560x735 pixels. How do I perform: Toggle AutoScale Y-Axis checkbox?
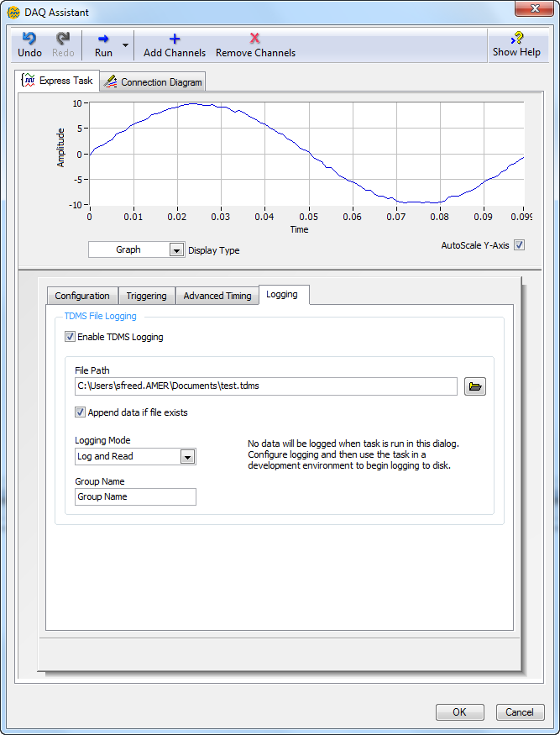click(x=519, y=245)
